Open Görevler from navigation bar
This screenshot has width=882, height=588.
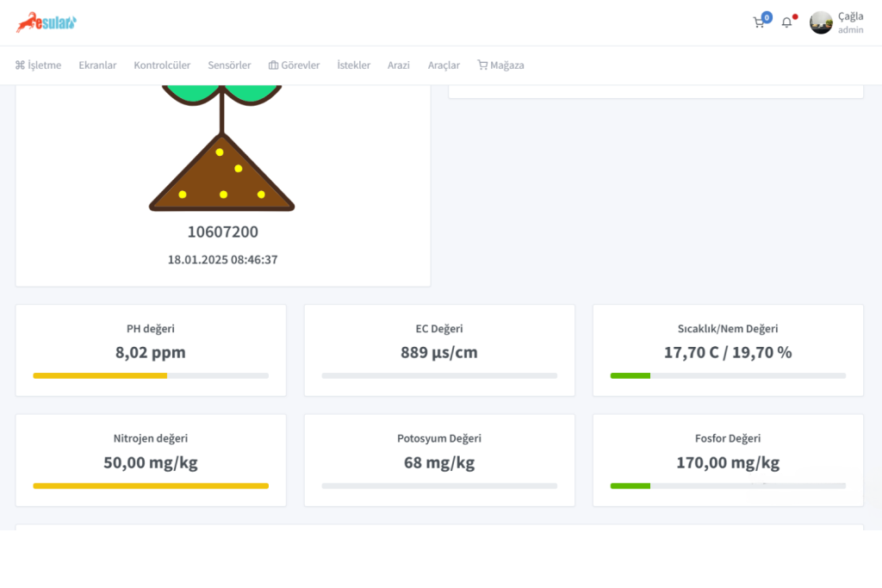294,65
